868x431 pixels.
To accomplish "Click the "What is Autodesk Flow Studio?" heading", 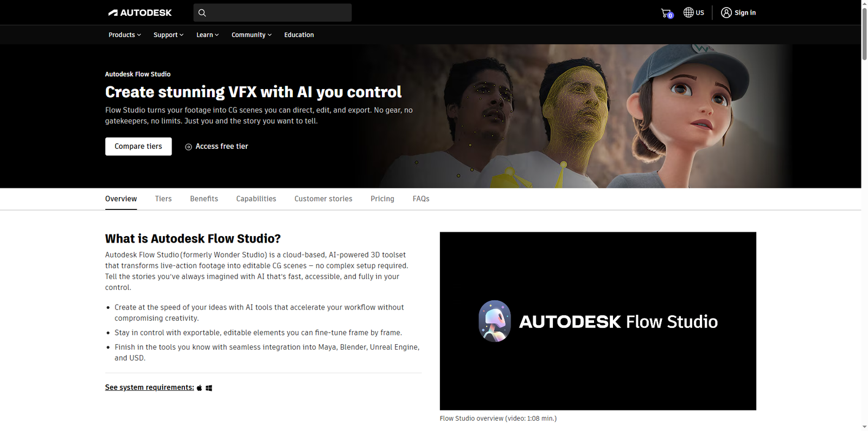I will [x=193, y=239].
